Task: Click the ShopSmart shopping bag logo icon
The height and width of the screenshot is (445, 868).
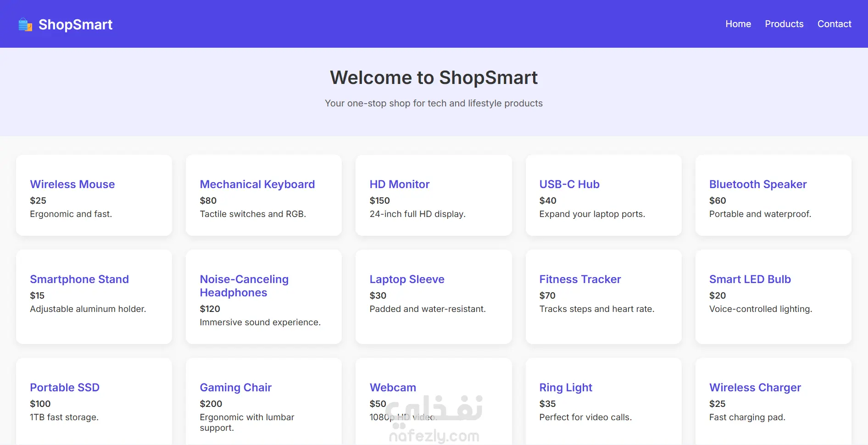Action: click(25, 25)
